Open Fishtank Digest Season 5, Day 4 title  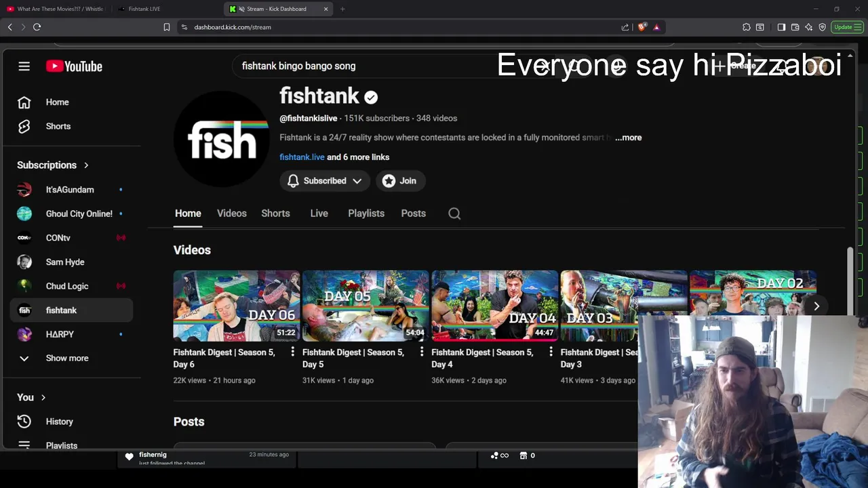pos(483,359)
